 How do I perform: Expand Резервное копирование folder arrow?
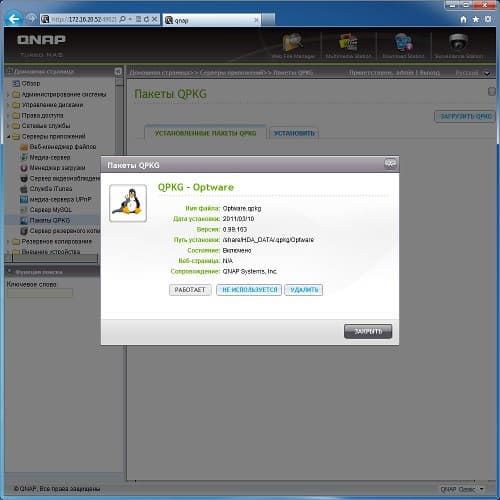coord(8,241)
